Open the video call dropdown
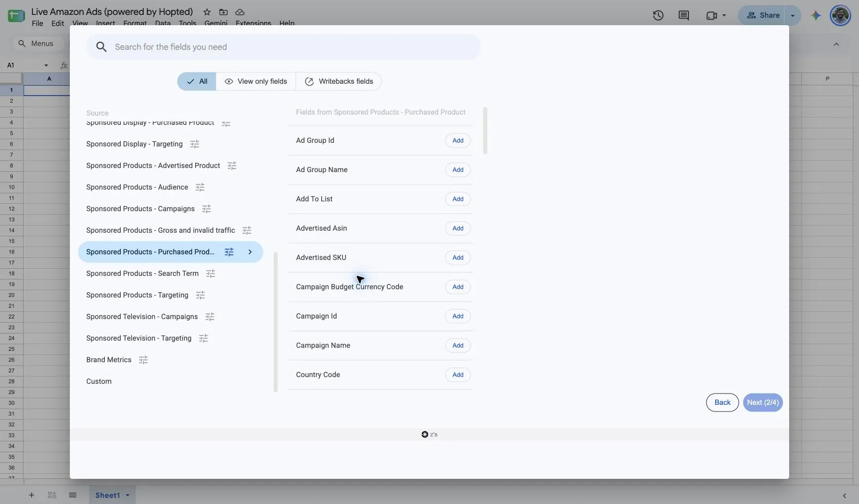This screenshot has width=859, height=504. pyautogui.click(x=724, y=15)
